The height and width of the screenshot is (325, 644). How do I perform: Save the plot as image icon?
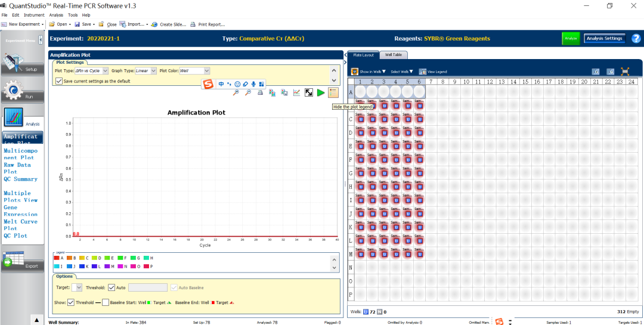(x=284, y=93)
